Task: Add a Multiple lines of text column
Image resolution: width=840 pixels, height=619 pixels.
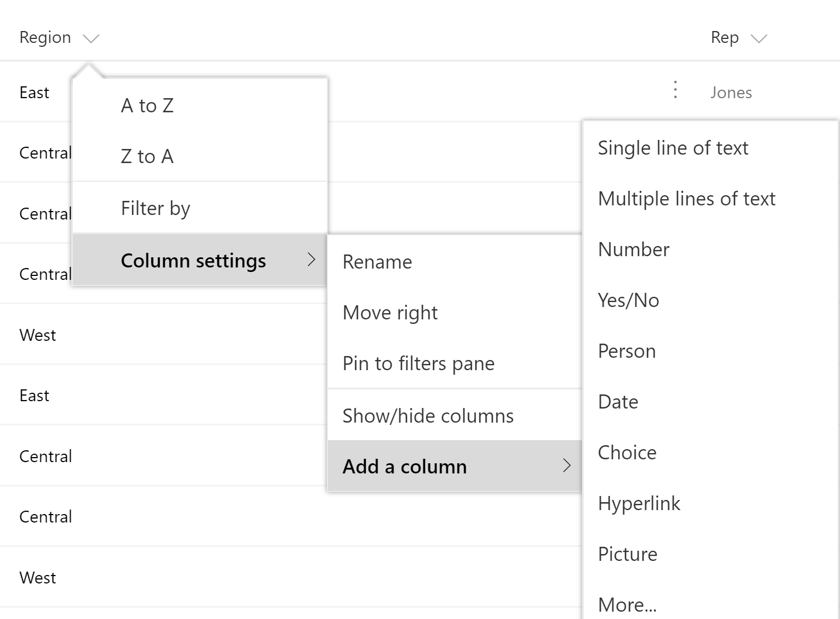Action: pos(686,199)
